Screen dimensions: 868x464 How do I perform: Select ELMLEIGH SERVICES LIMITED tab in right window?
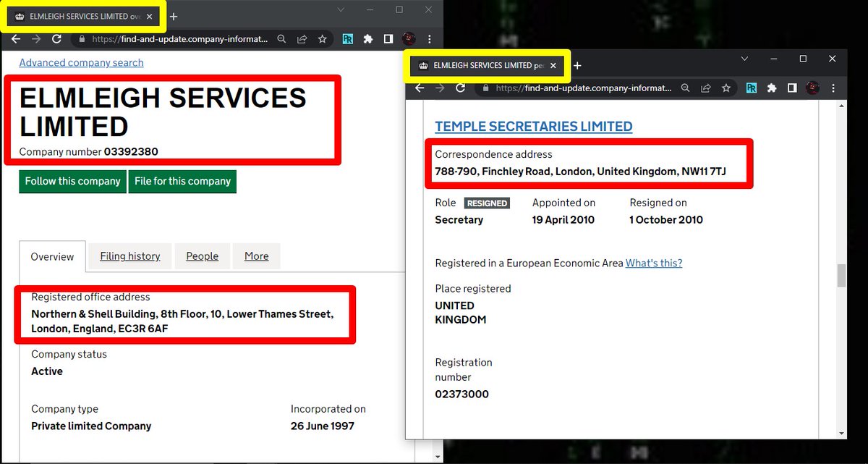pyautogui.click(x=488, y=65)
